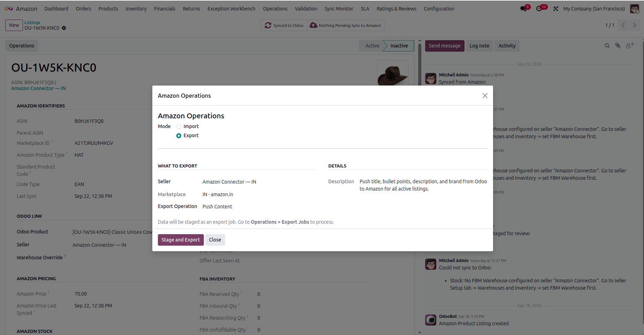Select the Import mode radio button
This screenshot has width=644, height=335.
point(179,127)
